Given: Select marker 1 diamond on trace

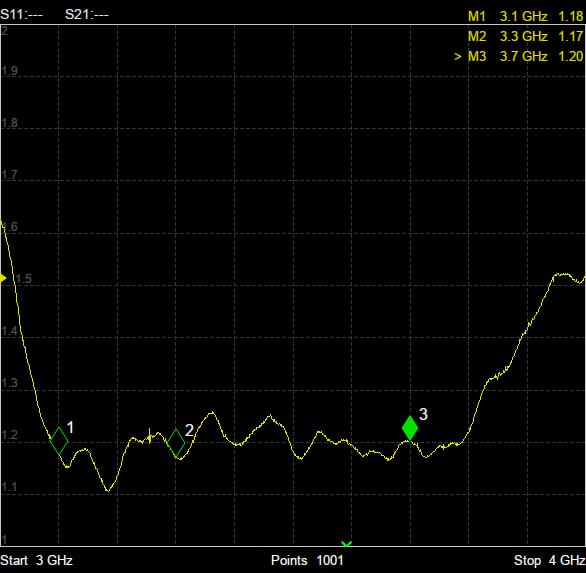Looking at the screenshot, I should click(x=59, y=441).
